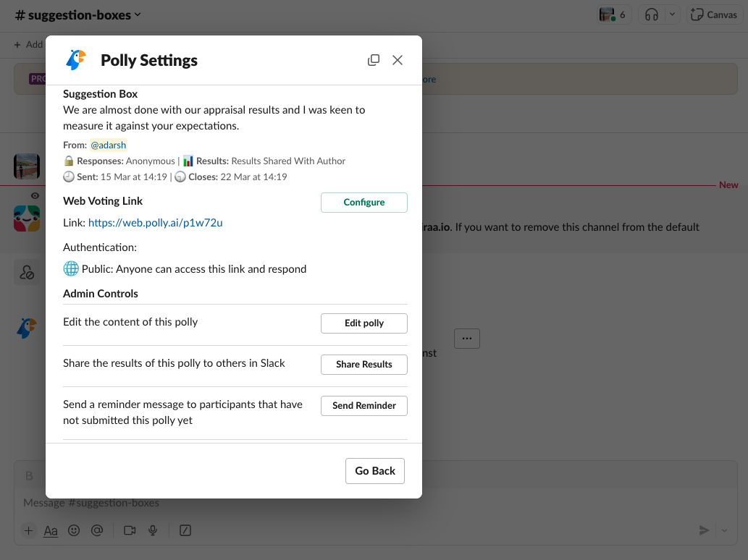Click the colorful Slack-style app avatar
The width and height of the screenshot is (748, 560).
(x=27, y=219)
